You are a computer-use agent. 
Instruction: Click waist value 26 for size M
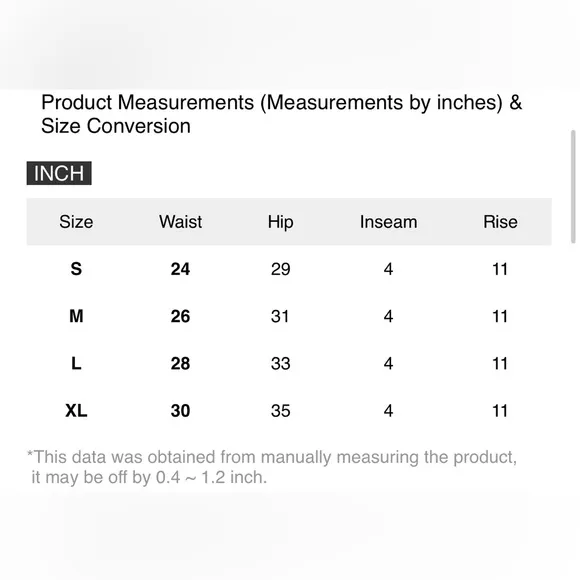coord(181,316)
